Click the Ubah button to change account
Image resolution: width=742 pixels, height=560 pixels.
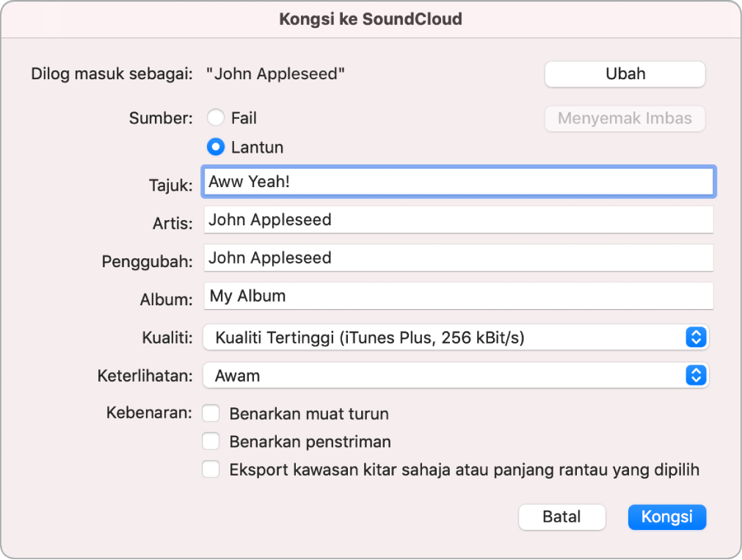click(624, 73)
